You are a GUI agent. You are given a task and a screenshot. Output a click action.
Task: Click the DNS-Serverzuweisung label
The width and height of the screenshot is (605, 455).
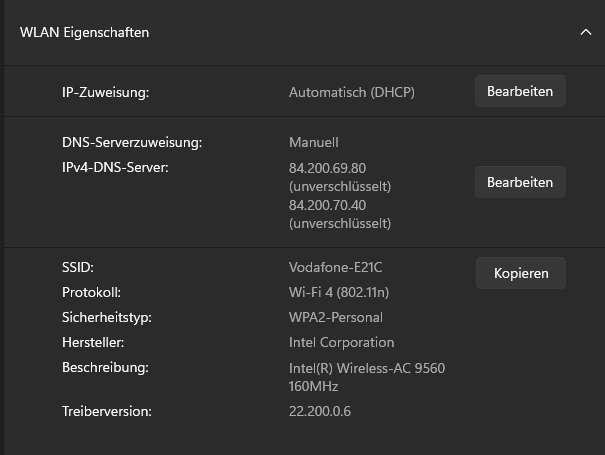[132, 142]
